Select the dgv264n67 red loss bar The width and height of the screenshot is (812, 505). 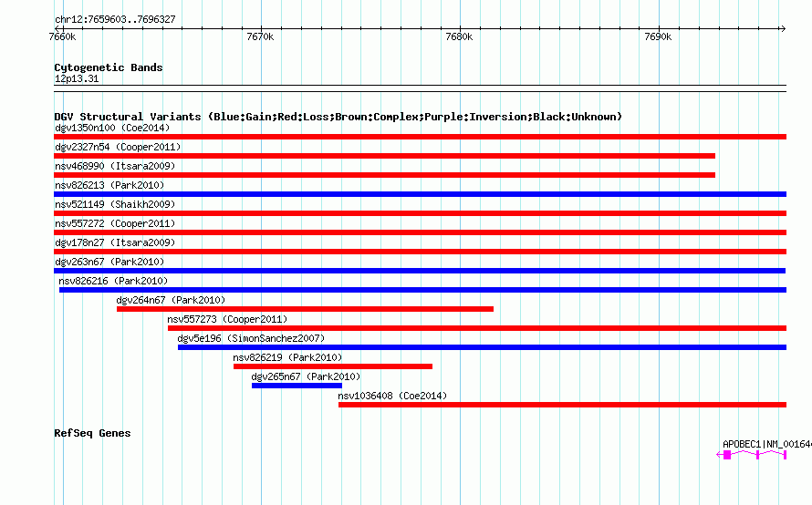(305, 309)
